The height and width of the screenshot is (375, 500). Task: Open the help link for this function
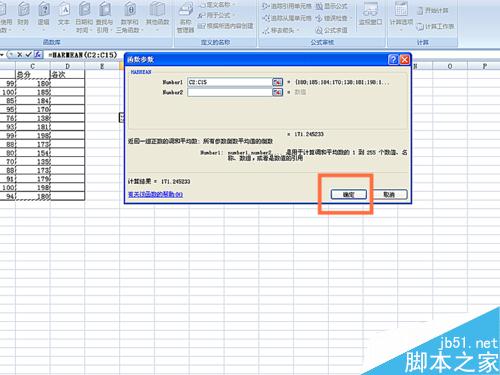coord(156,194)
